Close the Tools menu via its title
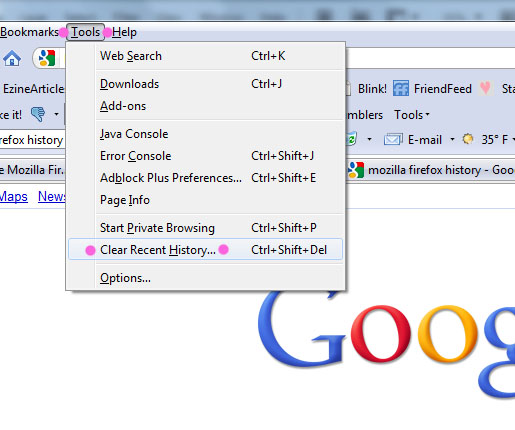 point(85,32)
